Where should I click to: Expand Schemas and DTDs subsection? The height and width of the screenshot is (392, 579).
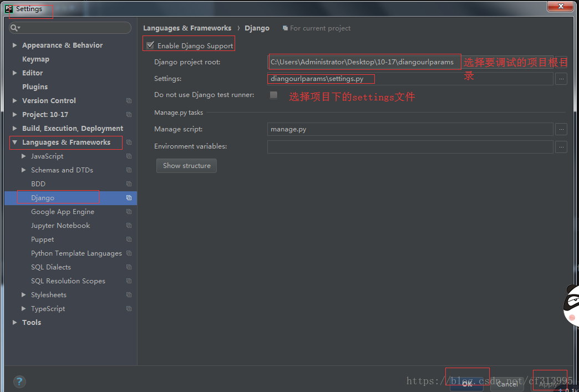(x=24, y=170)
